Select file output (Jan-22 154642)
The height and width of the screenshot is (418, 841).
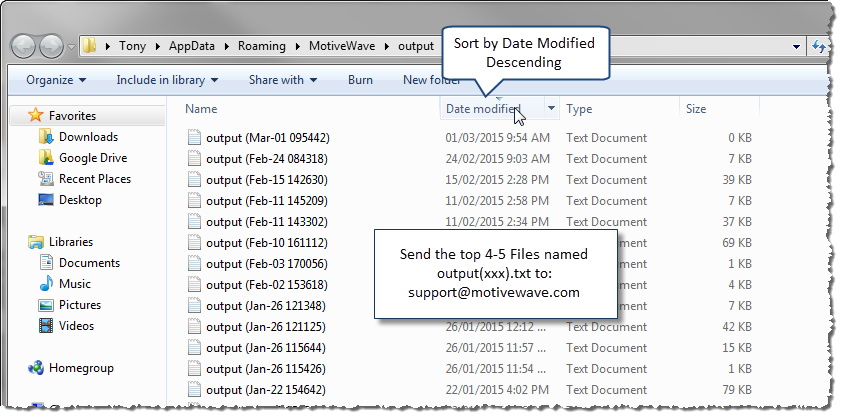[x=265, y=390]
